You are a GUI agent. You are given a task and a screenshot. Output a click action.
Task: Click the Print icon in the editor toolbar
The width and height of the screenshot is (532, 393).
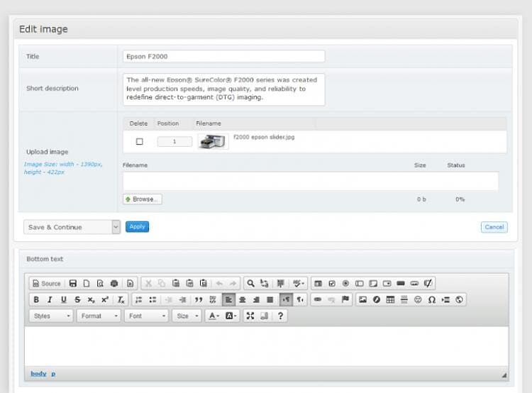114,283
